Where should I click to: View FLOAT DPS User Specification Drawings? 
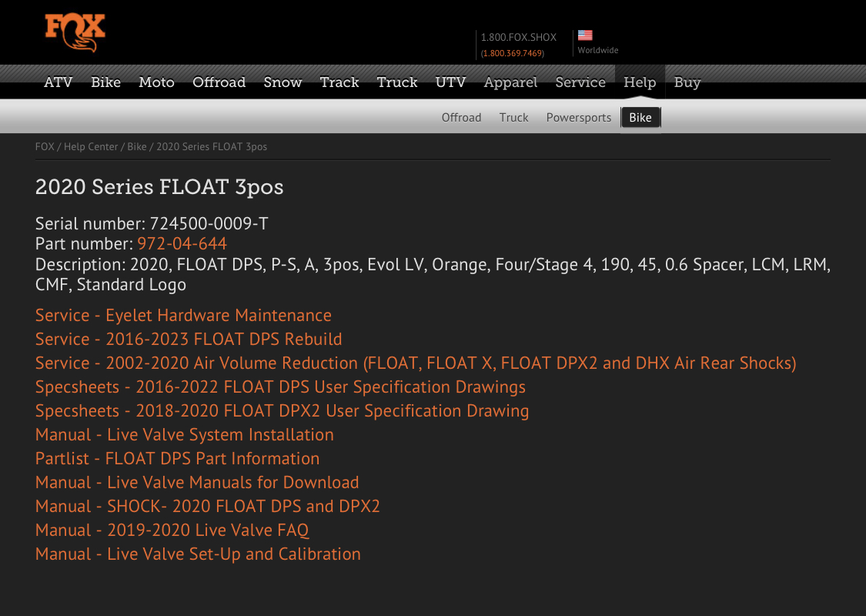click(280, 387)
